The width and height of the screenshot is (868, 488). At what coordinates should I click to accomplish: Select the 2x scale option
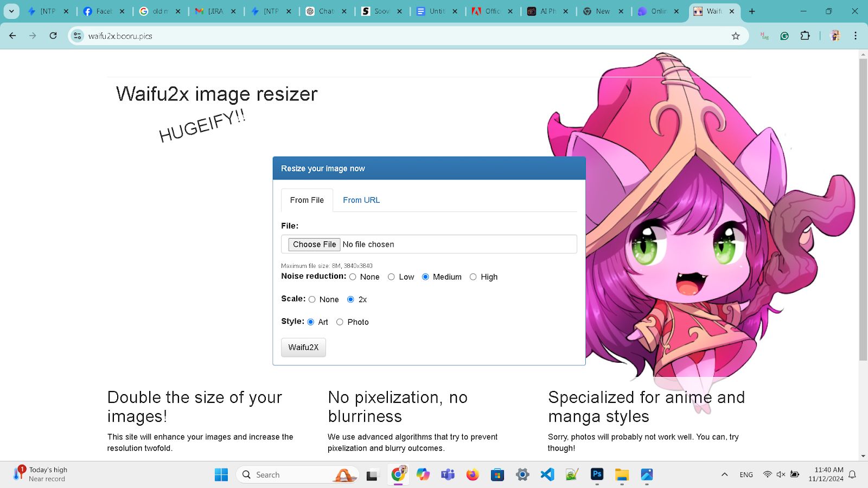coord(350,299)
